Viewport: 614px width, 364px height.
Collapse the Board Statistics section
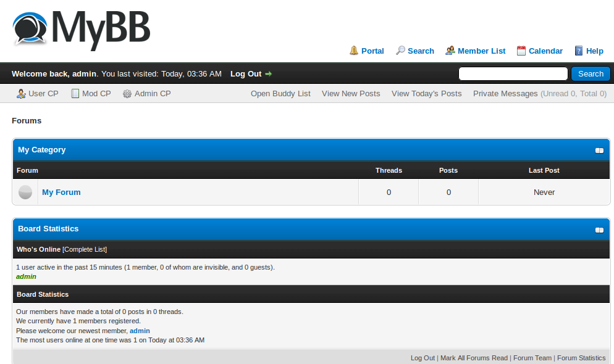599,230
